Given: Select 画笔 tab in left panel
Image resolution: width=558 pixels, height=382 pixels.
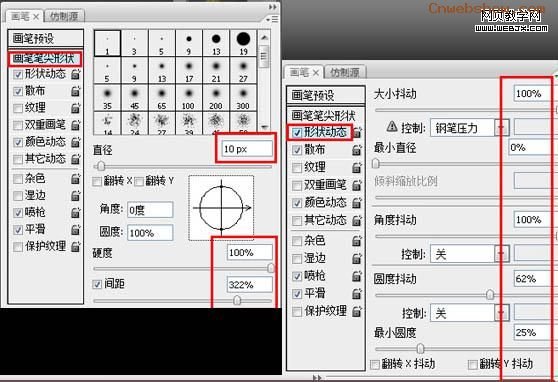Looking at the screenshot, I should click(x=24, y=16).
